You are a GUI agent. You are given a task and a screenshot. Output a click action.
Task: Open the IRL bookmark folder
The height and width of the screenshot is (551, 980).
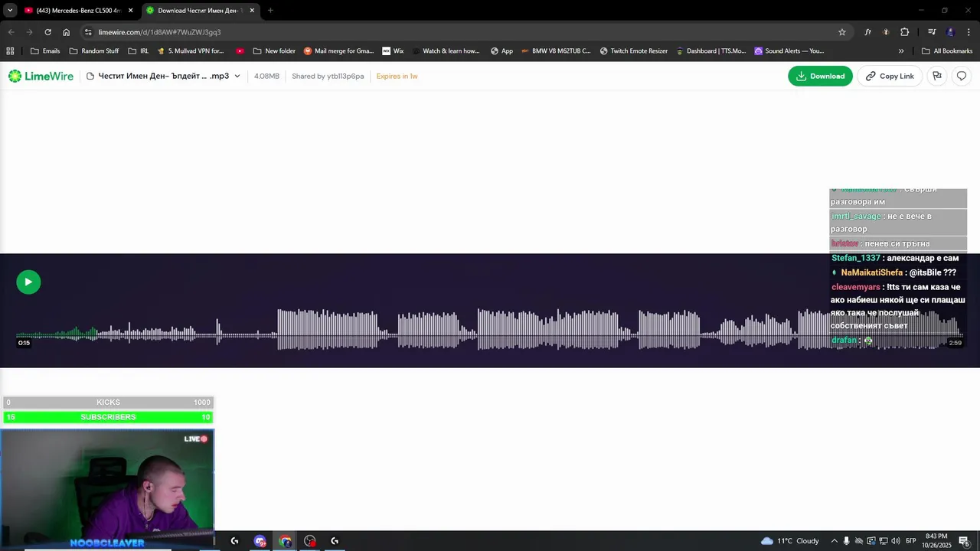(x=139, y=51)
